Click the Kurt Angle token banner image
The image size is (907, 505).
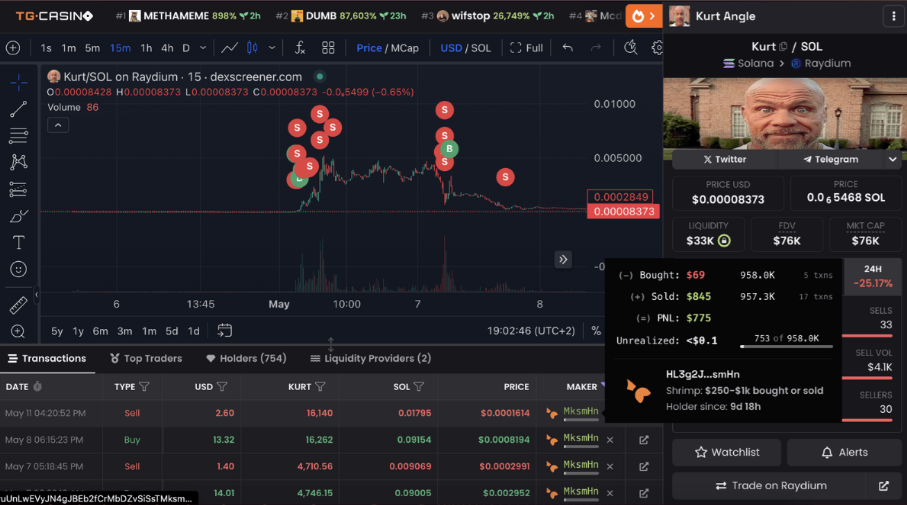click(785, 113)
